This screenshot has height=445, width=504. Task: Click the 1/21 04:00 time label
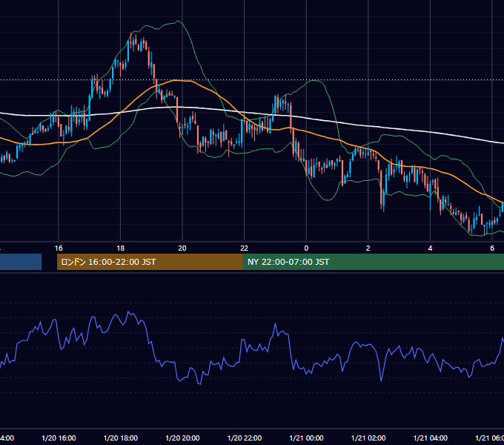click(x=431, y=438)
